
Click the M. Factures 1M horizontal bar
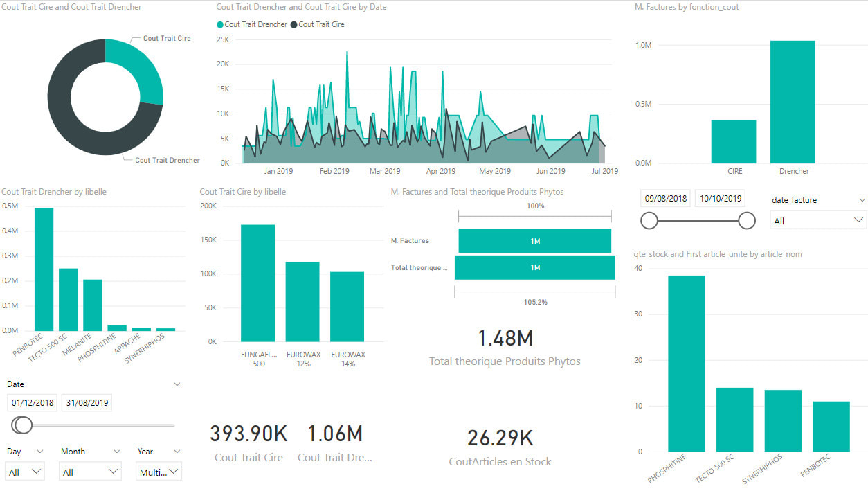[x=534, y=241]
